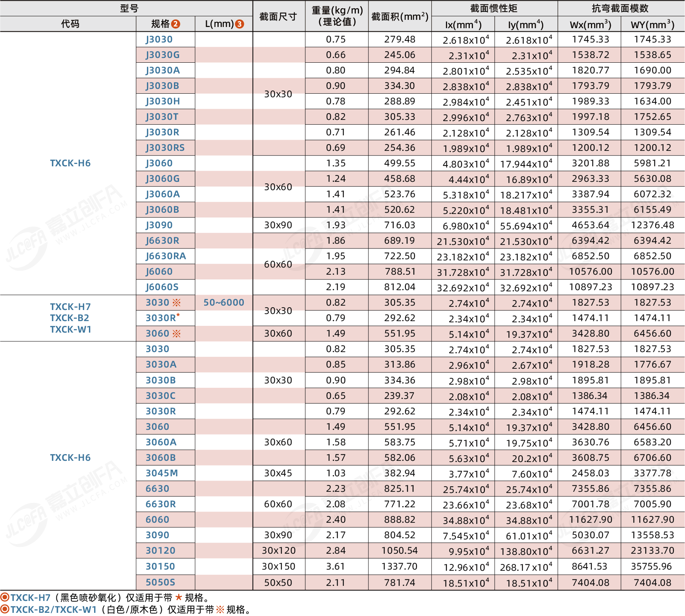
Task: Click the ※ mark in the bottom footnote
Action: click(220, 610)
